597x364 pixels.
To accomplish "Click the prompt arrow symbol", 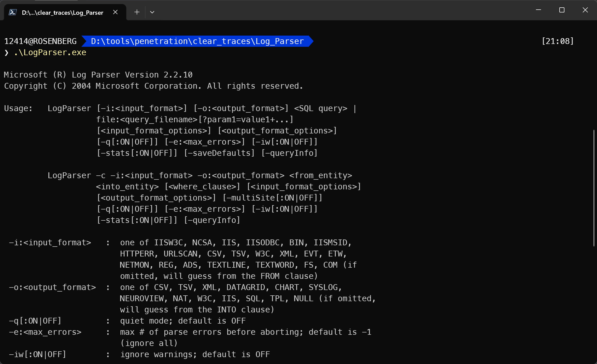I will pos(7,53).
